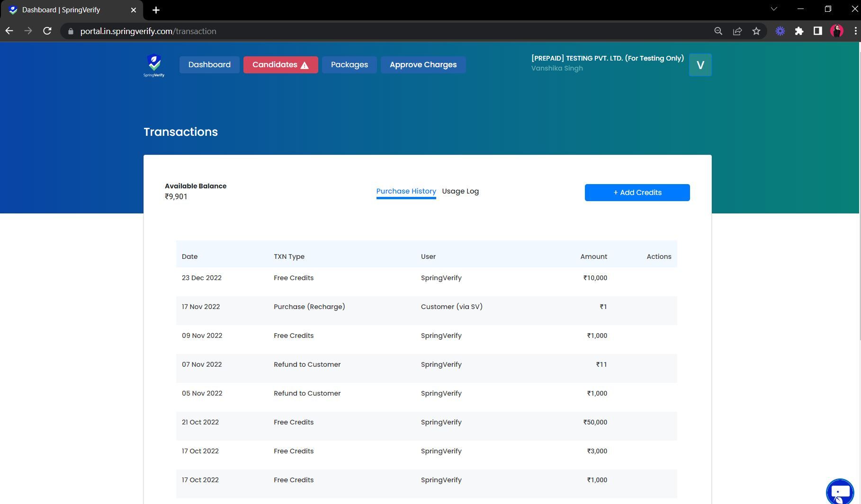The width and height of the screenshot is (861, 504).
Task: Bookmark this page with the star icon
Action: (x=756, y=31)
